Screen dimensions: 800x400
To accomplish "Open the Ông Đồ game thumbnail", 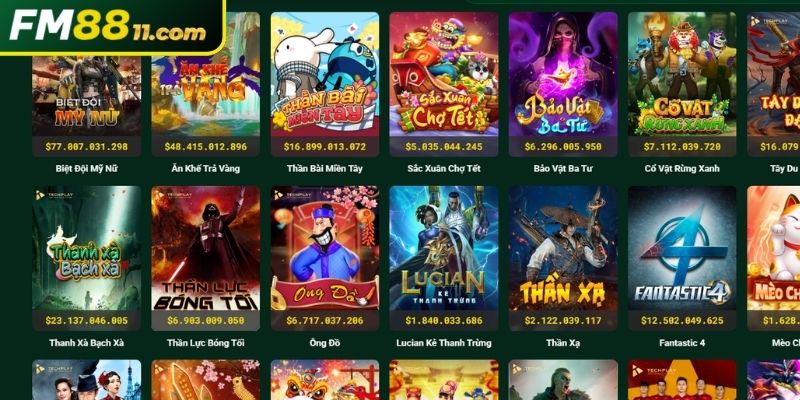I will coord(325,248).
